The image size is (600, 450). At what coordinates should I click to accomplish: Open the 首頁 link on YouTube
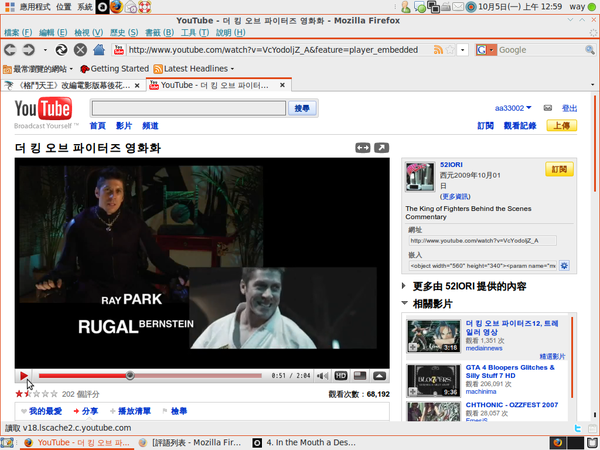point(98,126)
